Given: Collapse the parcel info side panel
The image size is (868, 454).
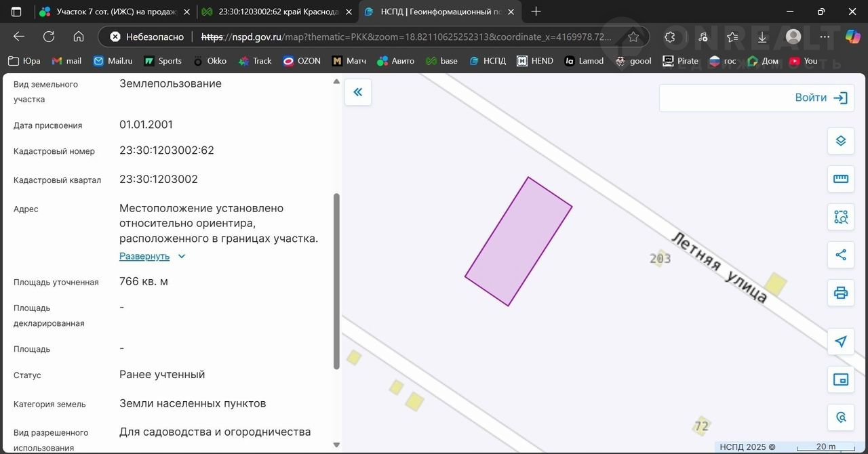Looking at the screenshot, I should (x=358, y=92).
